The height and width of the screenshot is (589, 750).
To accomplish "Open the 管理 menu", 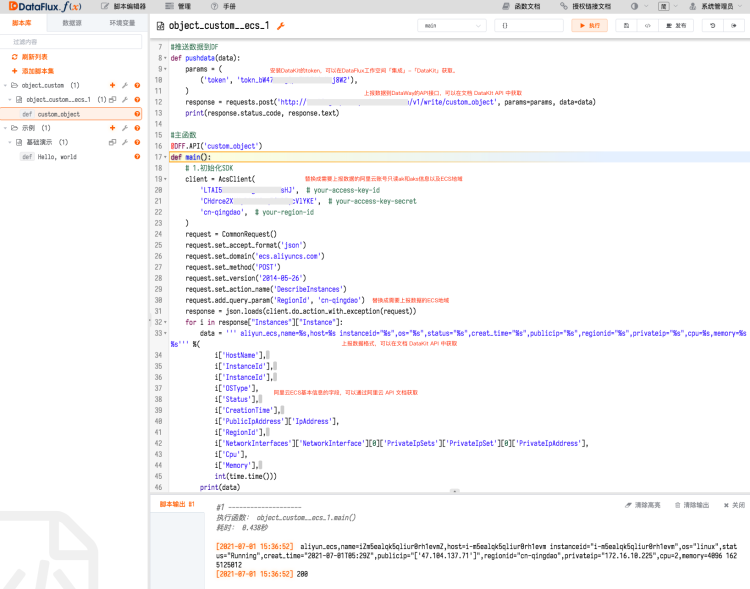I will pos(178,6).
